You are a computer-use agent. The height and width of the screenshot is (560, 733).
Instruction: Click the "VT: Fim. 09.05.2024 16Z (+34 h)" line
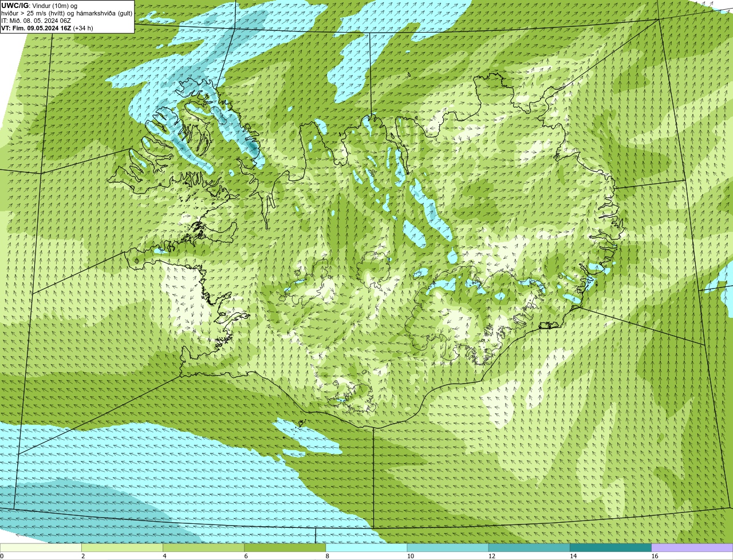47,28
